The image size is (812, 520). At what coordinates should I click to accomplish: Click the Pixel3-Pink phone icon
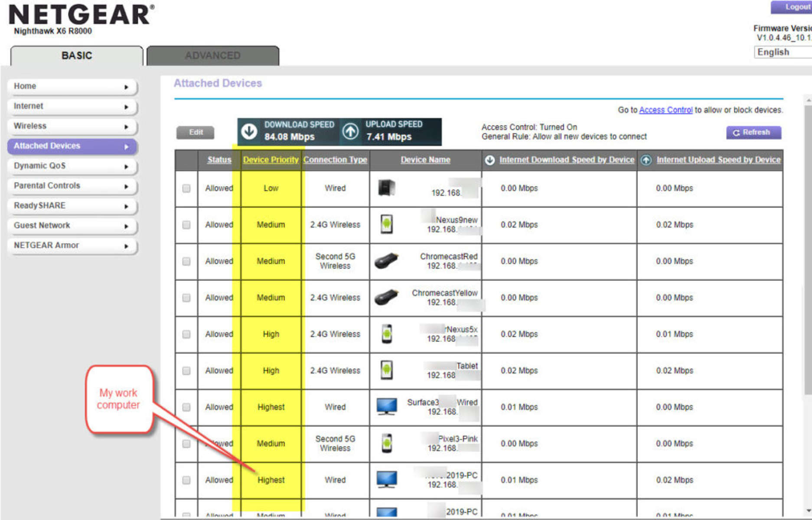click(x=387, y=443)
